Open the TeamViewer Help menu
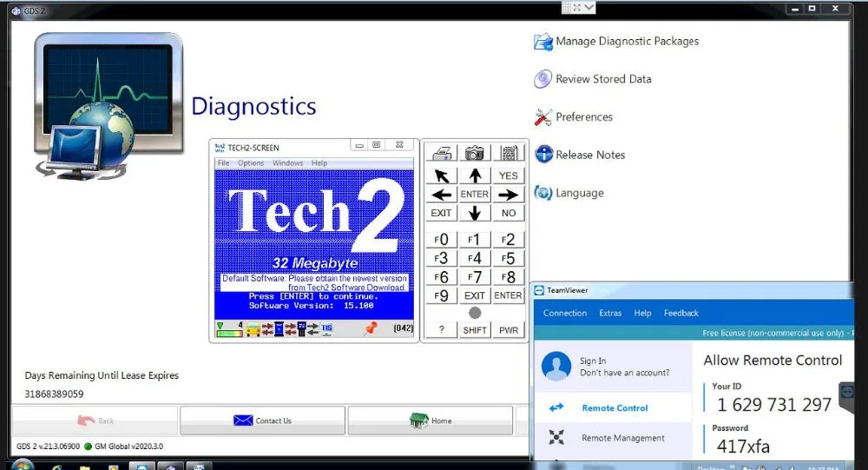Screen dimensions: 868x470 click(642, 313)
